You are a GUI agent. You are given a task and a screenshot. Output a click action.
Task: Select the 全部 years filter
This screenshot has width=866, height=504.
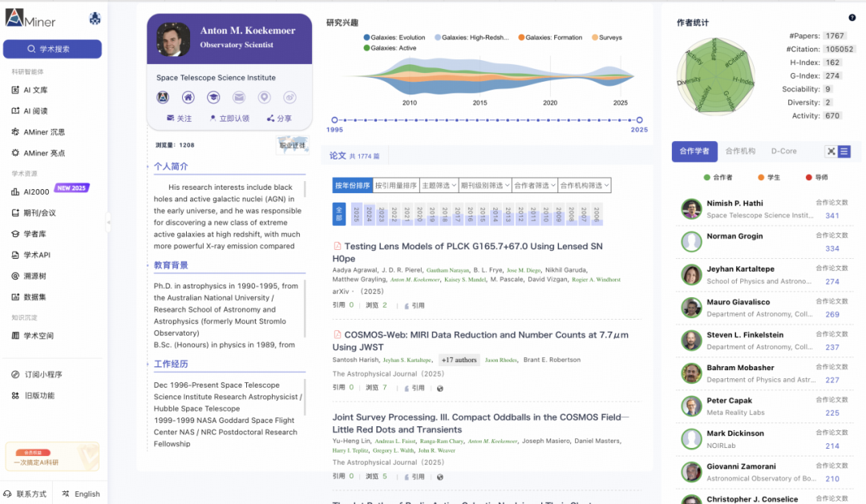(x=339, y=214)
